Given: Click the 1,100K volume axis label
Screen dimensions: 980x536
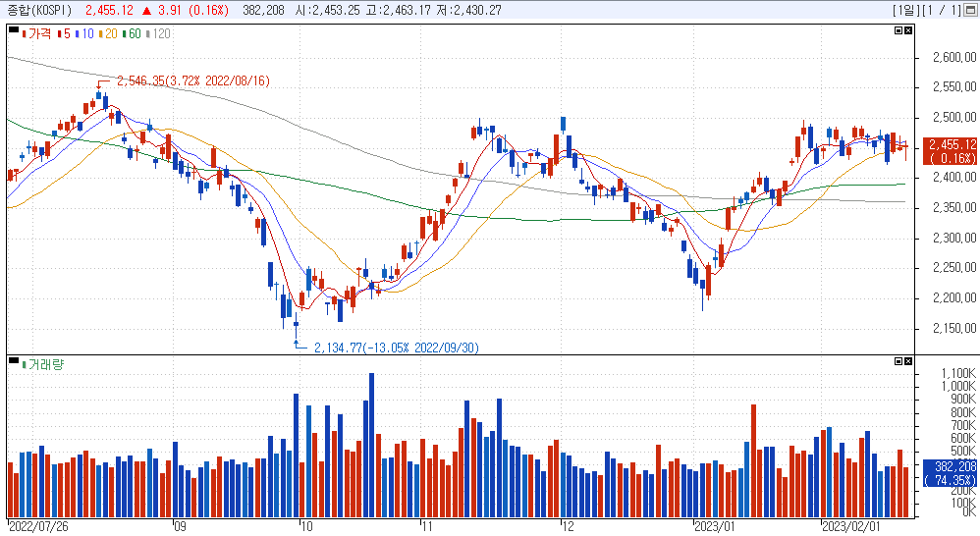Looking at the screenshot, I should point(958,374).
